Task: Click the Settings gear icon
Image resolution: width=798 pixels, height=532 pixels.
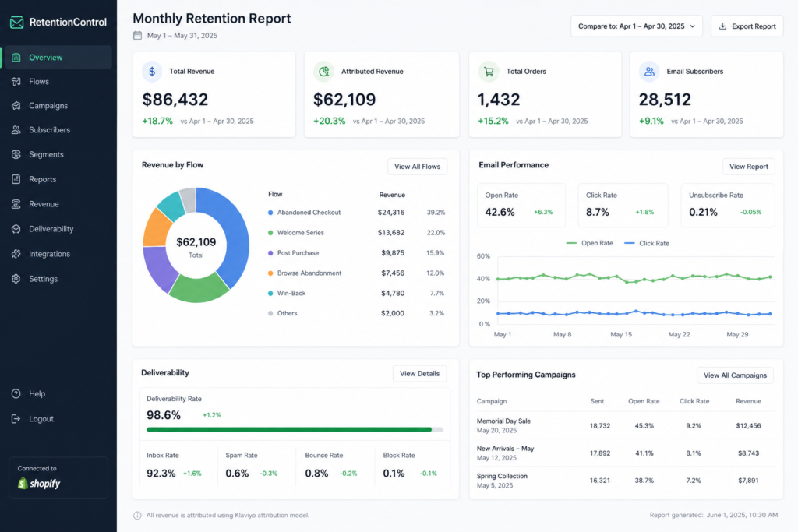Action: click(x=16, y=279)
